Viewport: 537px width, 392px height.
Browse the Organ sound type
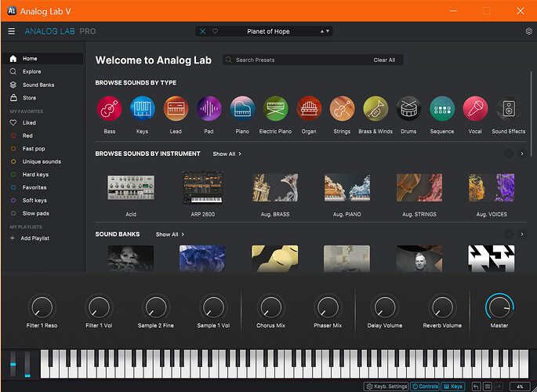click(x=309, y=109)
